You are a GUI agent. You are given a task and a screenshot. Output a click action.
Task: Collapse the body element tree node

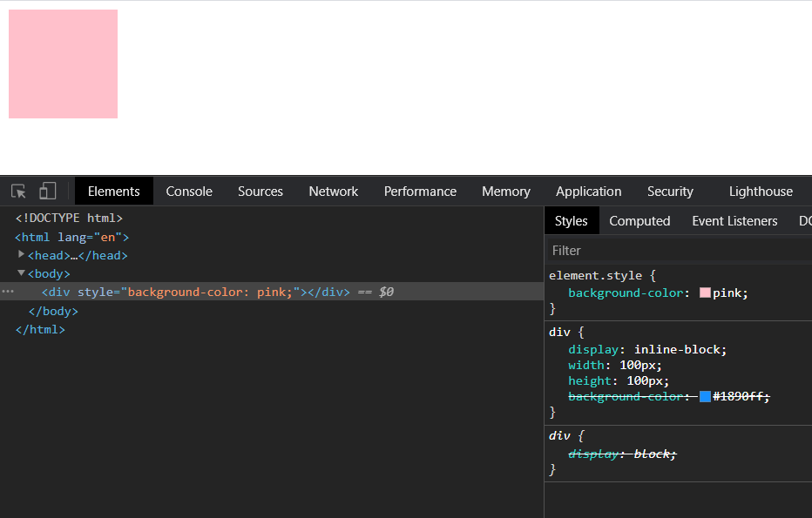22,273
